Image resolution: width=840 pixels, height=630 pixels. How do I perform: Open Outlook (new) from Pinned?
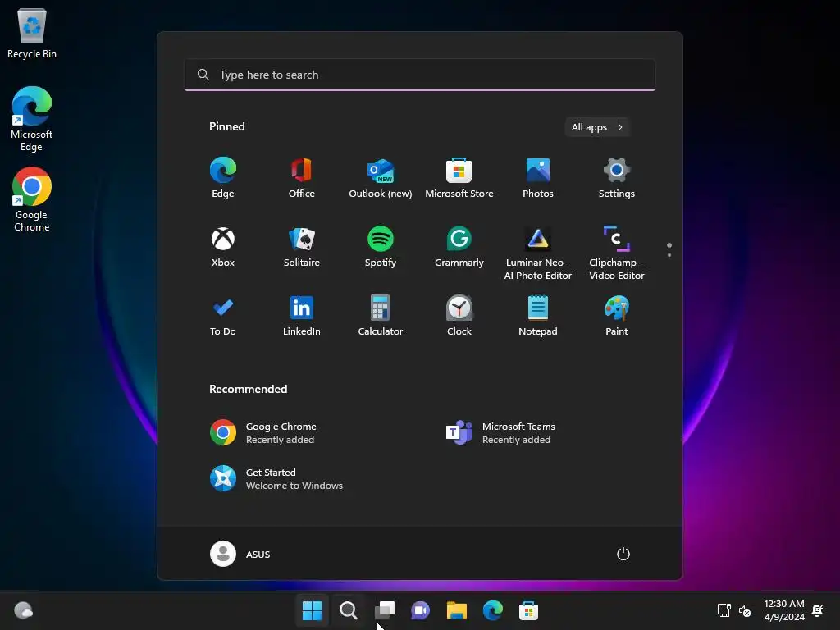point(381,178)
